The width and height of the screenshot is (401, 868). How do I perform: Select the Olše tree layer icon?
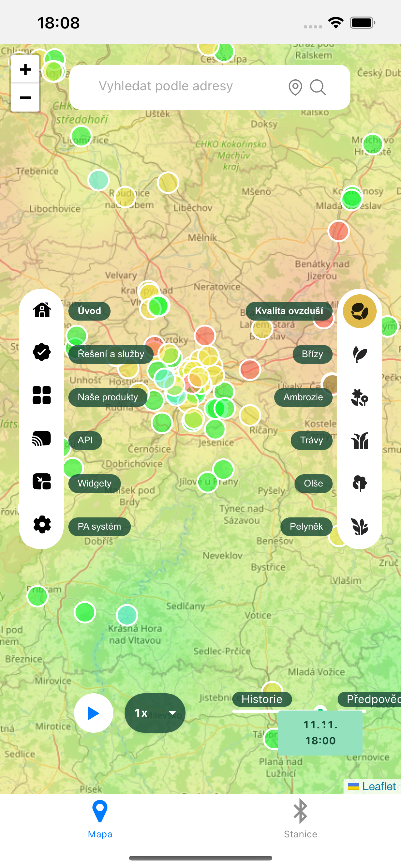point(359,484)
